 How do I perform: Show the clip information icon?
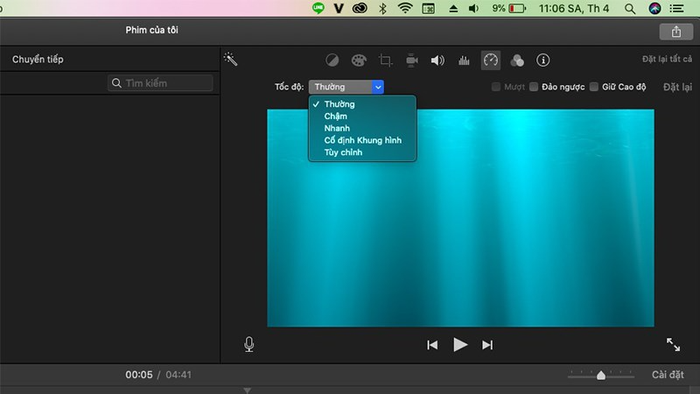click(x=543, y=60)
